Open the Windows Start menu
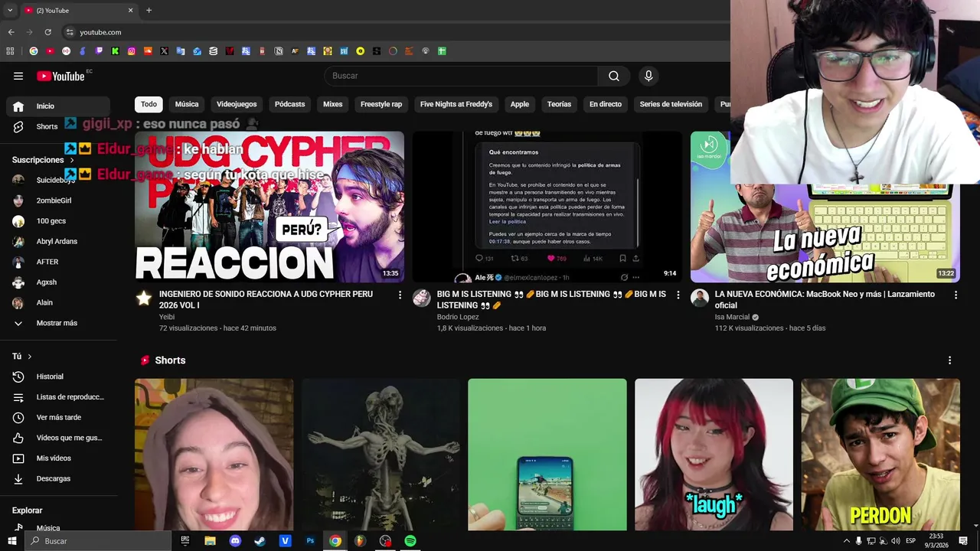 (x=11, y=541)
